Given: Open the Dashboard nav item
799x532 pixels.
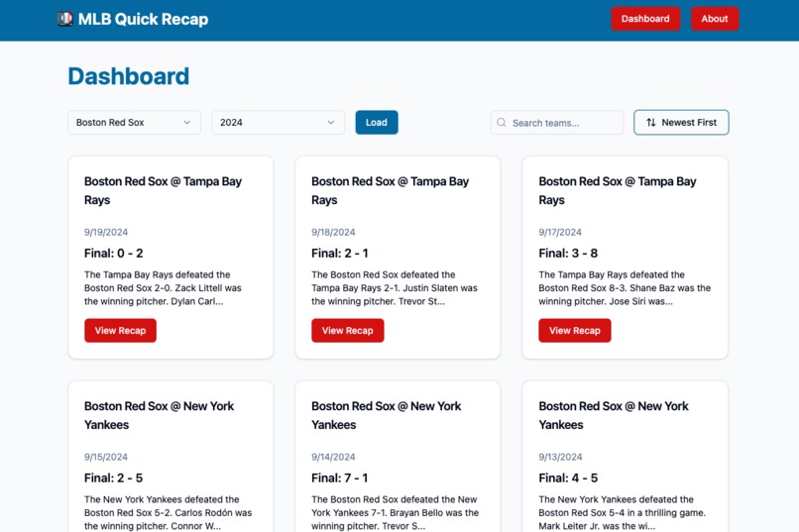Looking at the screenshot, I should pos(645,19).
